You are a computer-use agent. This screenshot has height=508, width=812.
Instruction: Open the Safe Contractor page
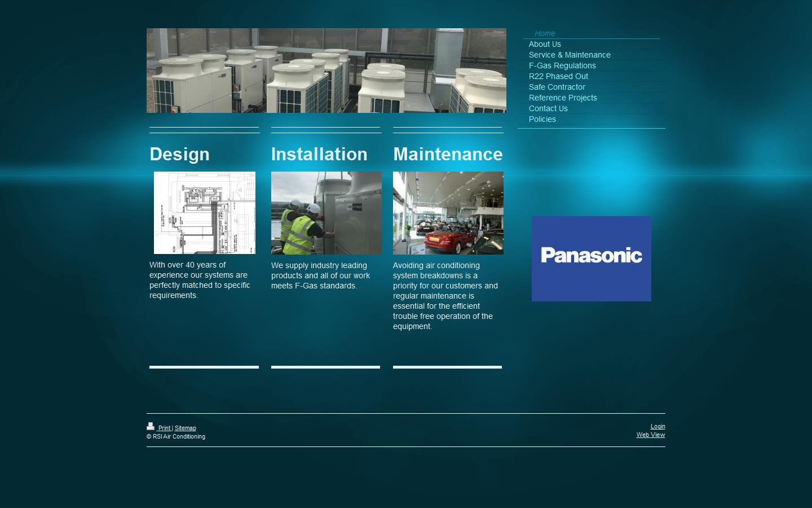557,87
